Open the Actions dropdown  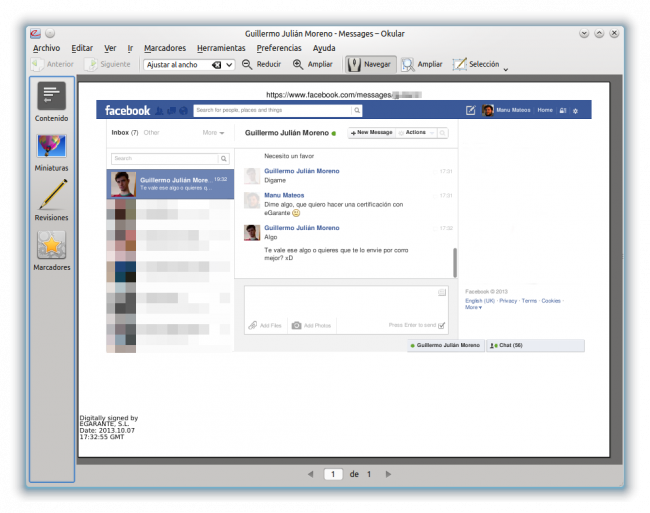pyautogui.click(x=416, y=133)
